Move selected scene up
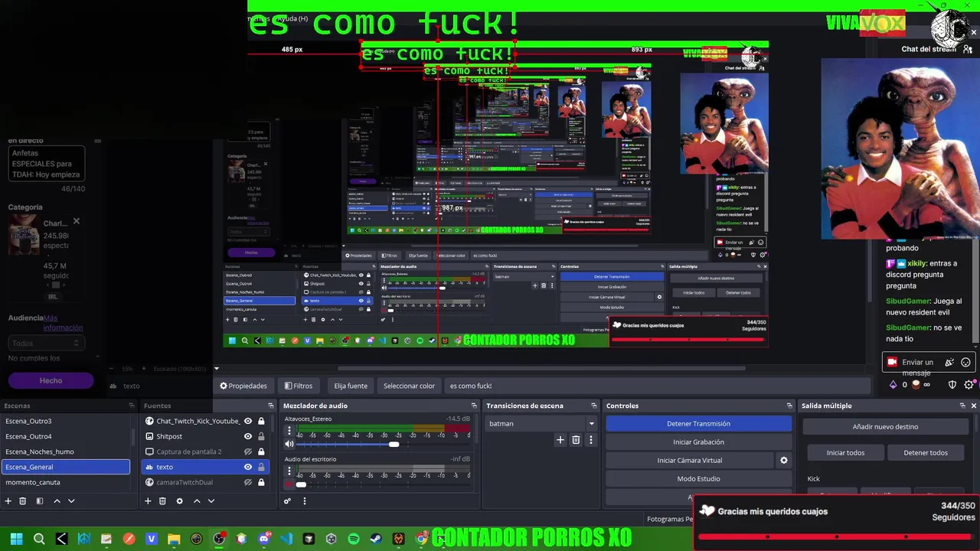Image resolution: width=980 pixels, height=551 pixels. pyautogui.click(x=57, y=501)
